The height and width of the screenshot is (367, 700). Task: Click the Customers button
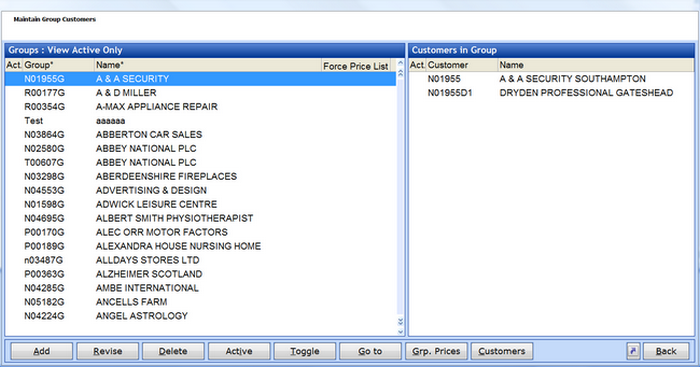(502, 351)
